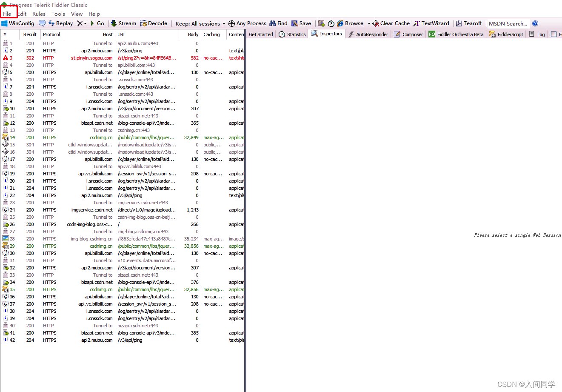Click the script icon of session 14
This screenshot has width=562, height=392.
tap(6, 137)
